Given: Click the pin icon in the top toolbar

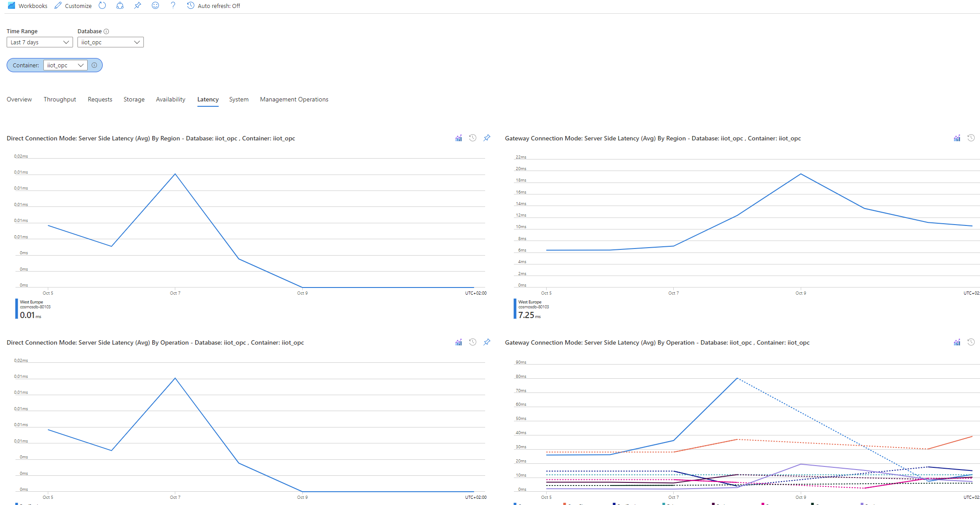Looking at the screenshot, I should (138, 6).
